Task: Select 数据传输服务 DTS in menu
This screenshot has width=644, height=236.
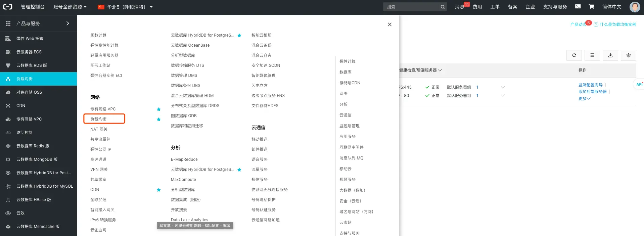Action: point(187,65)
